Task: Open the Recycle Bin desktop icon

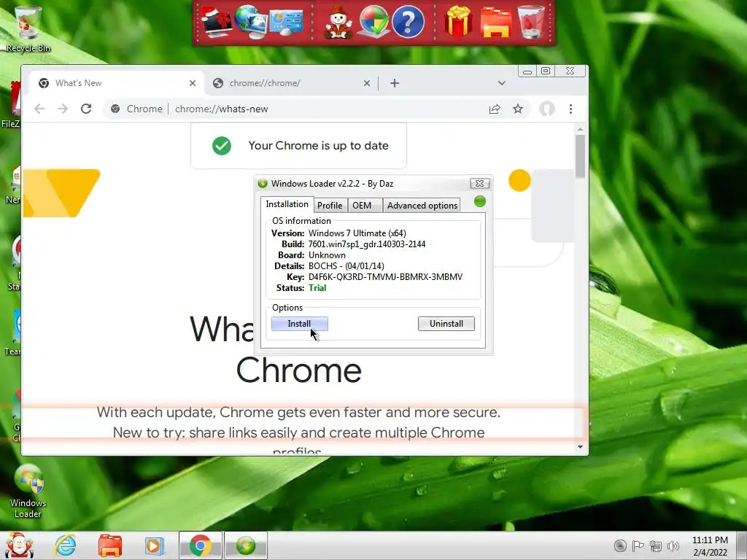Action: 28,28
